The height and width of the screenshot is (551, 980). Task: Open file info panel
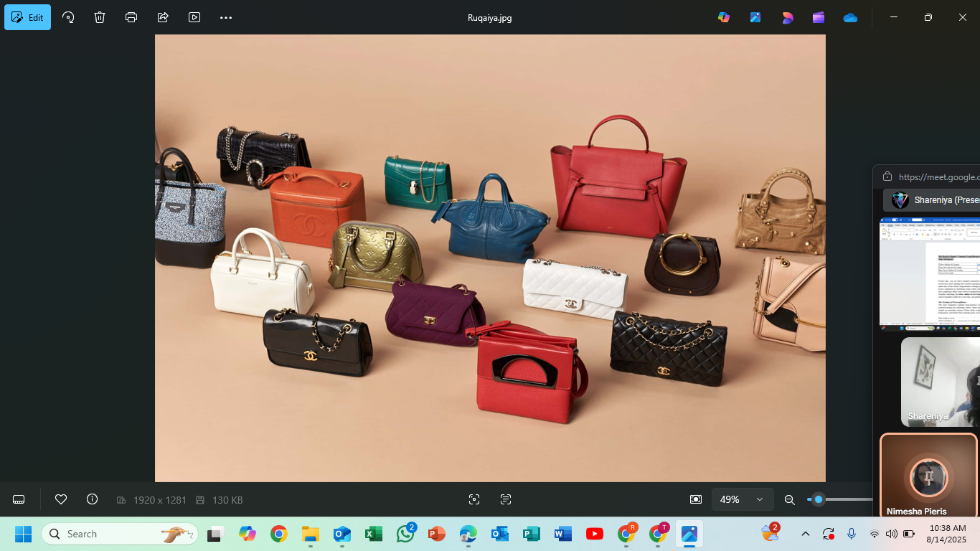coord(92,499)
